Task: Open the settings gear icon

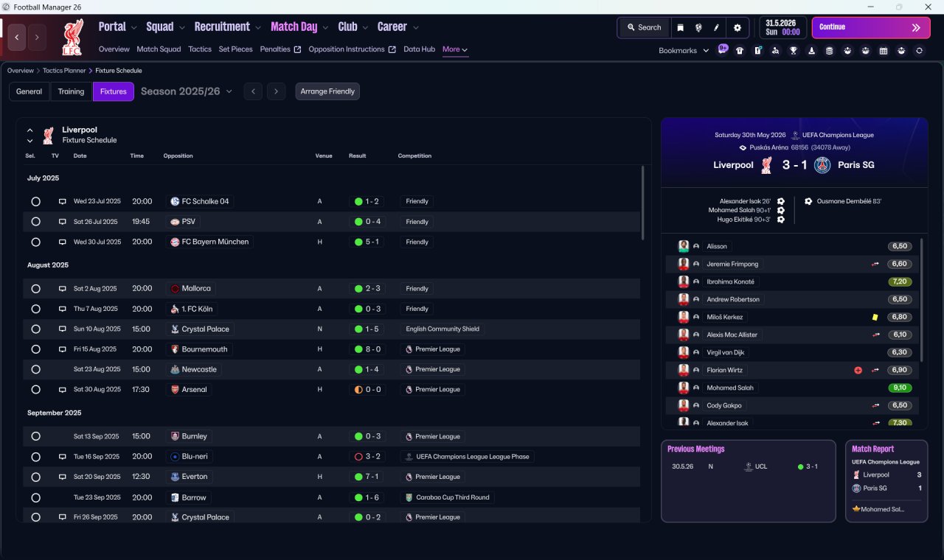Action: [737, 27]
